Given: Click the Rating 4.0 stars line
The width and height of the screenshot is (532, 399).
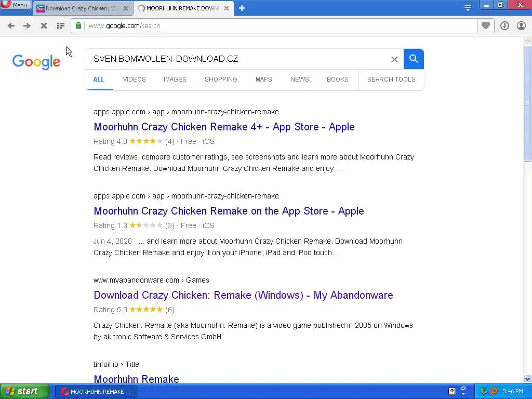Looking at the screenshot, I should coord(154,141).
